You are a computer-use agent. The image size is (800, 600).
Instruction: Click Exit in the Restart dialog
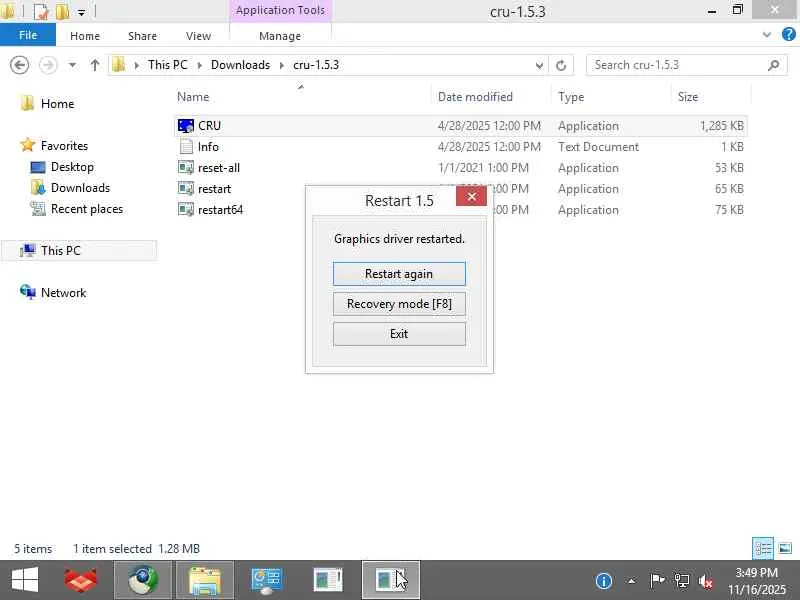(x=399, y=334)
